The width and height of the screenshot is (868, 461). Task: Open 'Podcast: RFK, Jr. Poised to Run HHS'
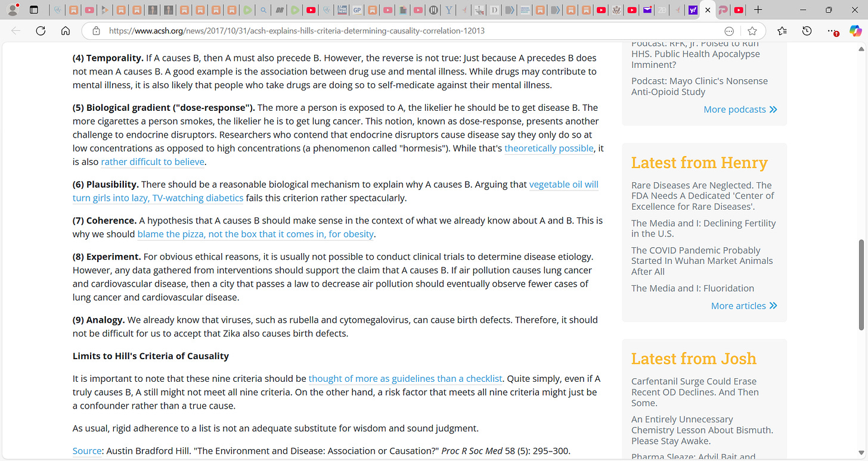click(696, 54)
